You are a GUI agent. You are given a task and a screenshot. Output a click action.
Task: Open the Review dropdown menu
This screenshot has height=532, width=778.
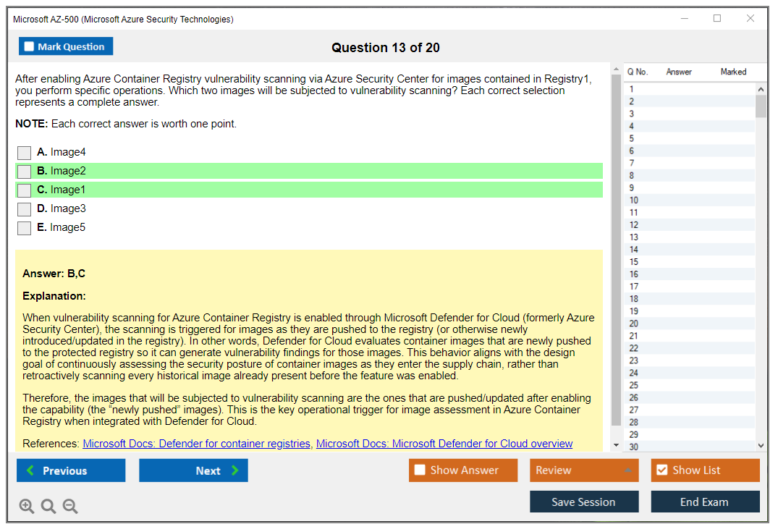click(584, 470)
